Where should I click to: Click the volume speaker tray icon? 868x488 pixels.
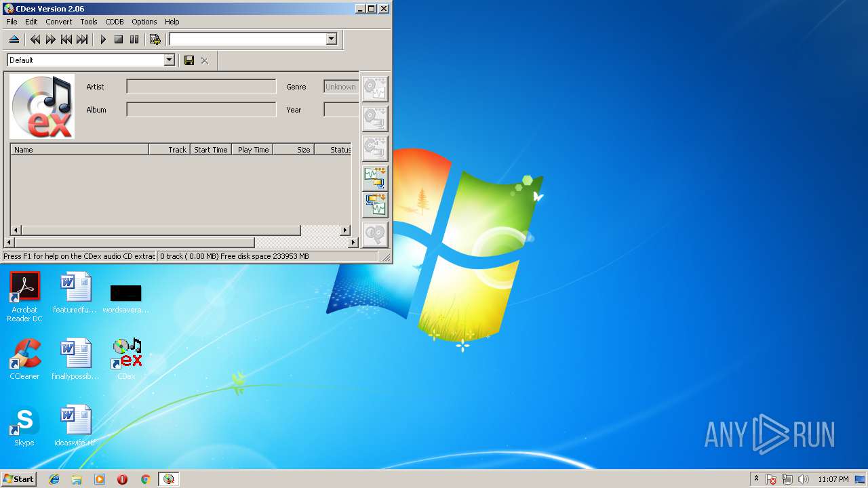pyautogui.click(x=804, y=479)
